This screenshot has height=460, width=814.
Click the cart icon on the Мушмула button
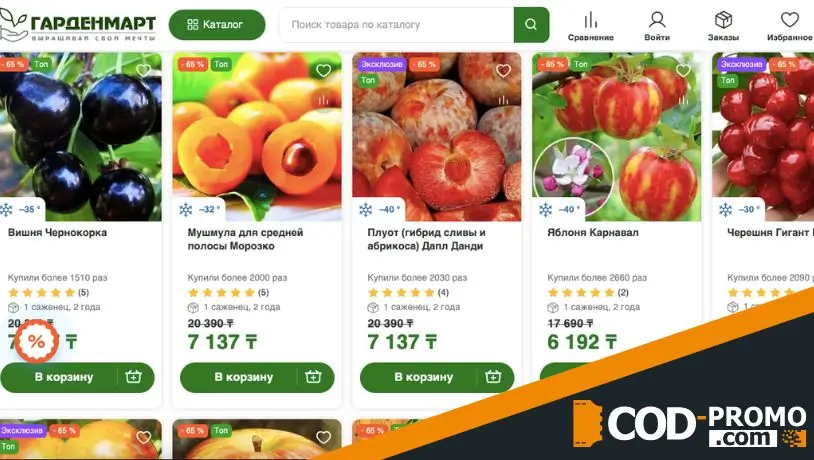[313, 376]
